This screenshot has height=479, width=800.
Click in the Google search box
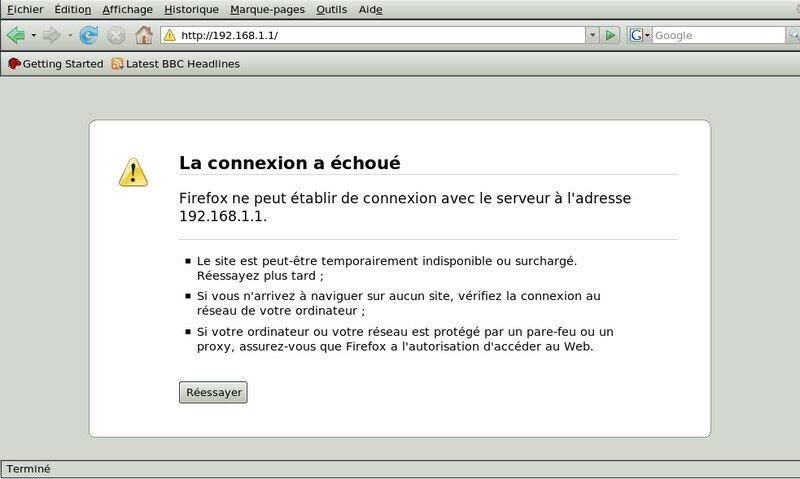pos(718,35)
